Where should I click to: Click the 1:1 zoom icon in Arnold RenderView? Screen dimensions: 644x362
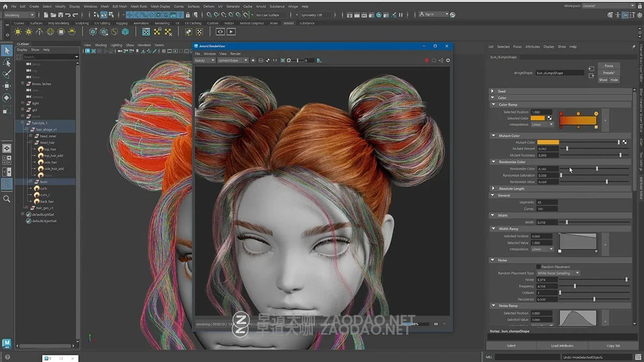coord(274,61)
